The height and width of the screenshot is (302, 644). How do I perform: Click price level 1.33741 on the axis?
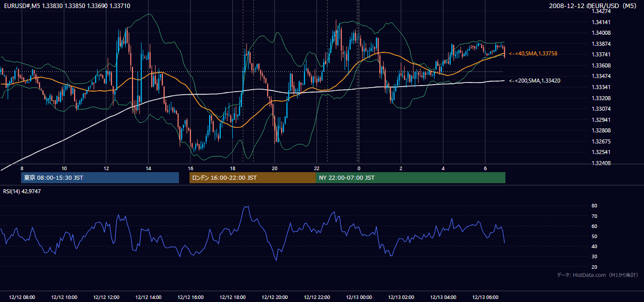pyautogui.click(x=602, y=54)
